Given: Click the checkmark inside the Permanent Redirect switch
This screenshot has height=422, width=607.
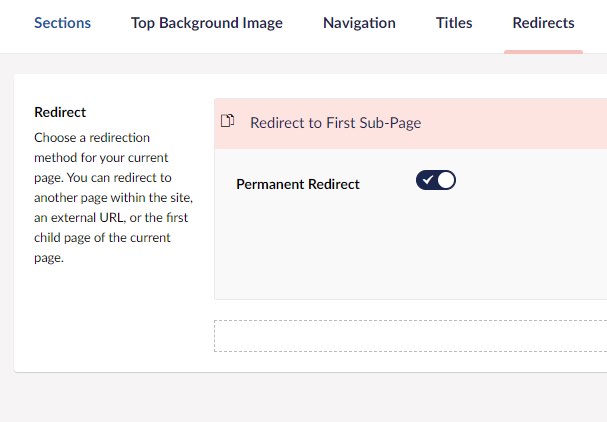Looking at the screenshot, I should click(427, 180).
